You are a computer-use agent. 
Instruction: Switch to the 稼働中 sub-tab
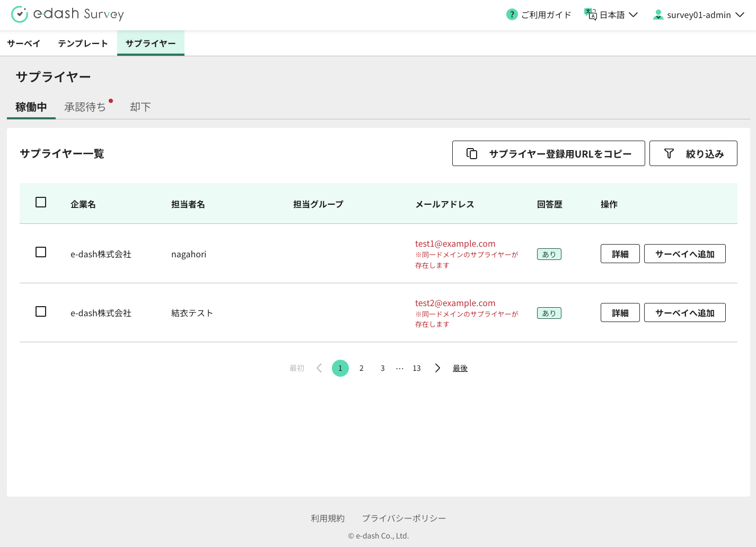click(x=31, y=107)
